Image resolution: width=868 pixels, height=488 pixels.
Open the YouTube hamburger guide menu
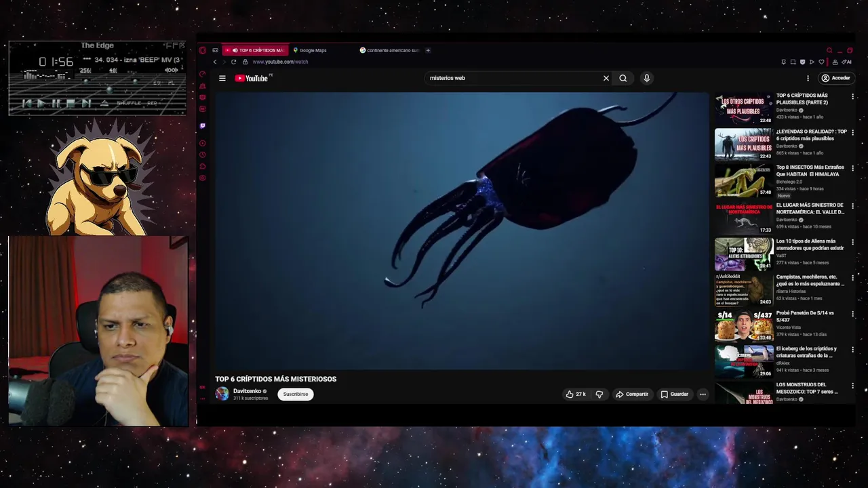(x=222, y=78)
